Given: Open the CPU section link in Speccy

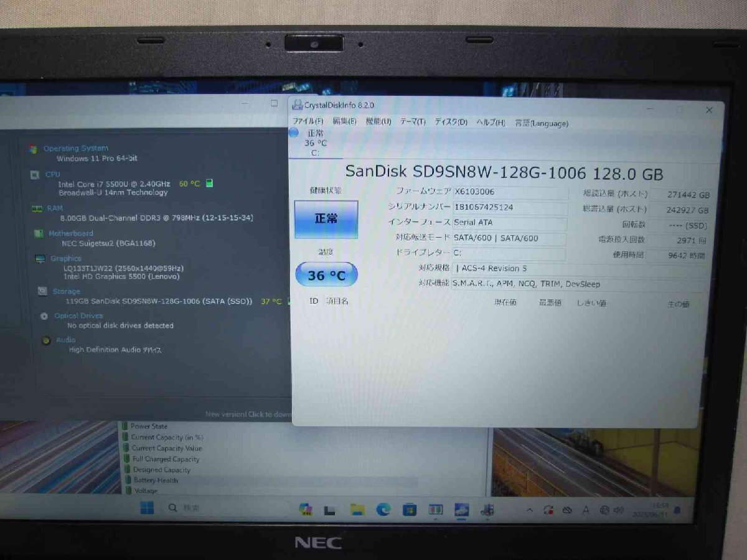Looking at the screenshot, I should pyautogui.click(x=52, y=175).
